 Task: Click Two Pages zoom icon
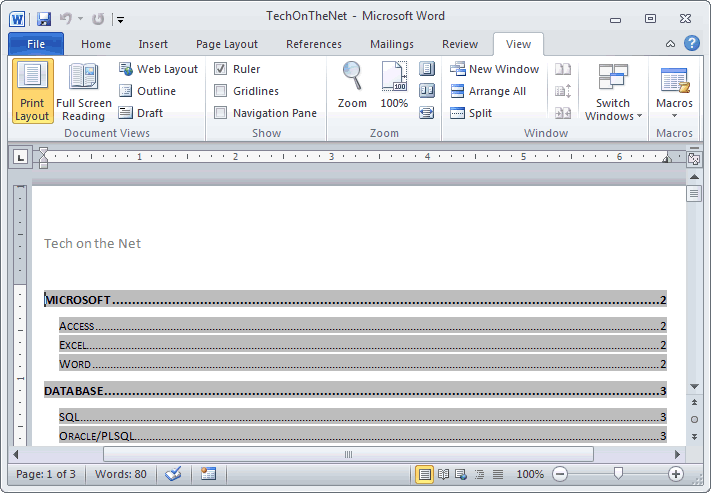(427, 91)
